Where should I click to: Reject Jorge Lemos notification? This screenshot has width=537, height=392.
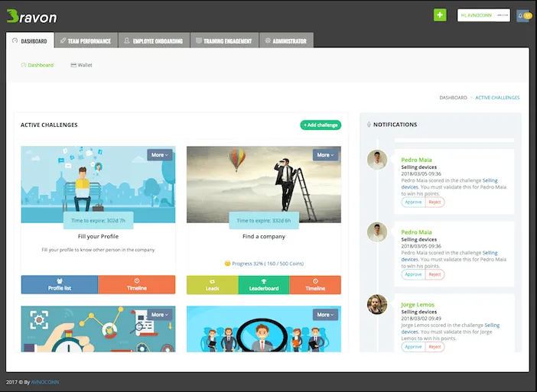(435, 347)
